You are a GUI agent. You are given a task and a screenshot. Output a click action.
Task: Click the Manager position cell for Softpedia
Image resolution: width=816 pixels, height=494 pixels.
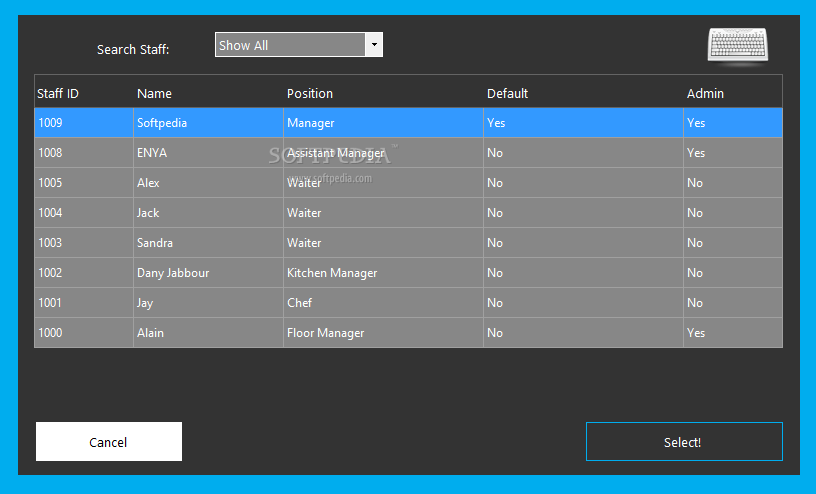[383, 123]
